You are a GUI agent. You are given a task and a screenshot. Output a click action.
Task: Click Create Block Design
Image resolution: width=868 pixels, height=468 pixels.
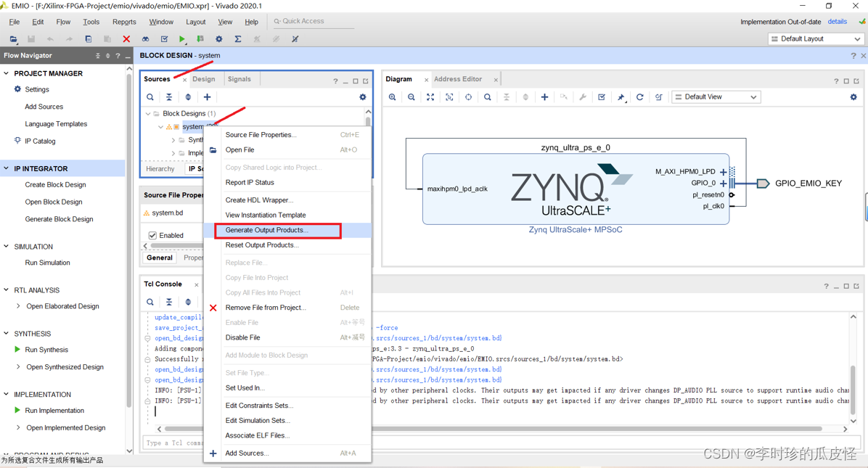55,185
